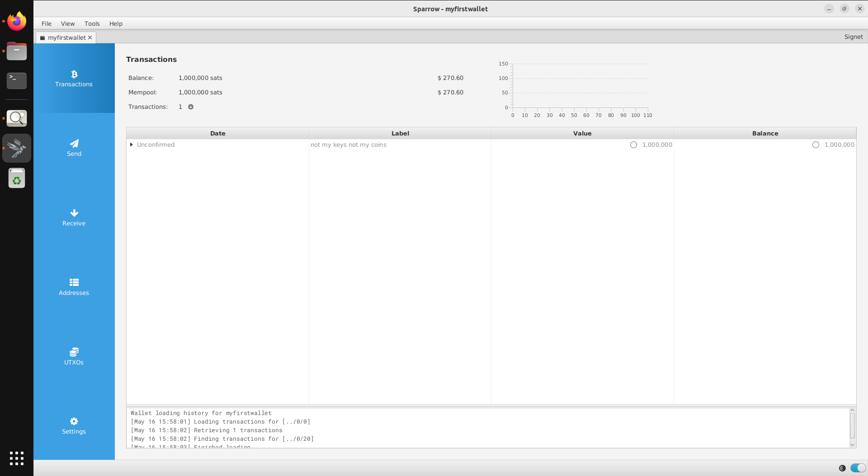Click the log scroll down arrow
Image resolution: width=868 pixels, height=476 pixels.
853,445
